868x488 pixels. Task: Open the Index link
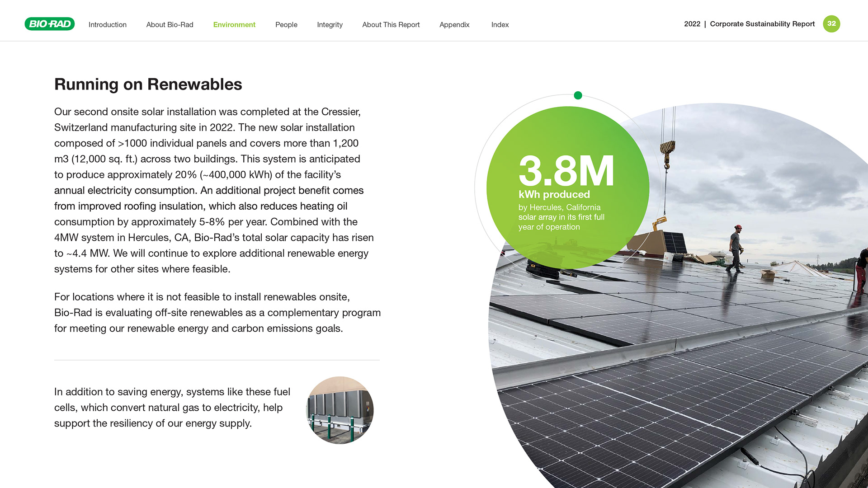click(x=500, y=25)
